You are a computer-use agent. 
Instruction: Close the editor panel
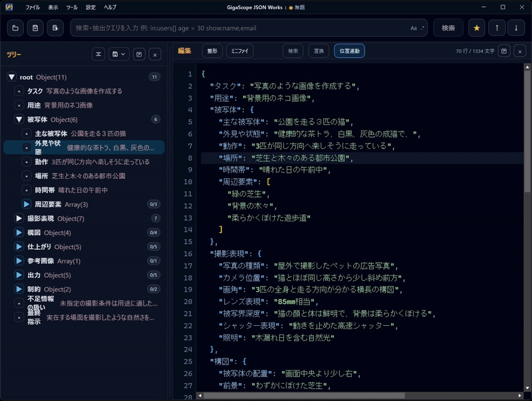point(520,51)
